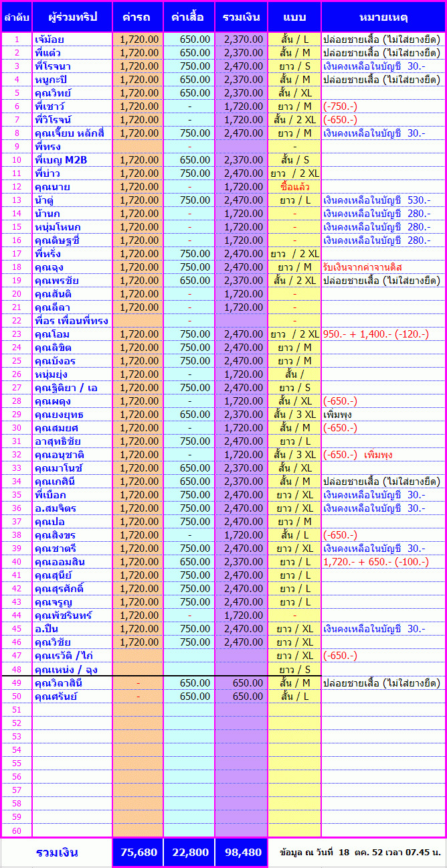
Task: Select the หมายเหตุ column header
Action: 383,17
